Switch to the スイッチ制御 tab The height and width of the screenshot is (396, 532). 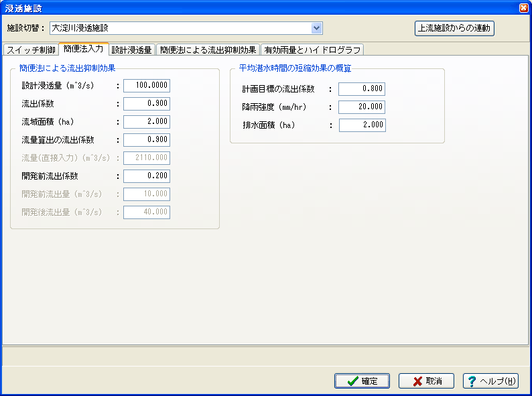pos(31,50)
